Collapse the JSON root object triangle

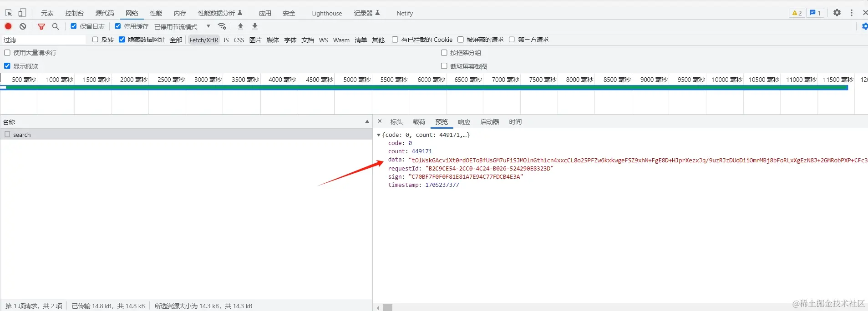pos(378,135)
